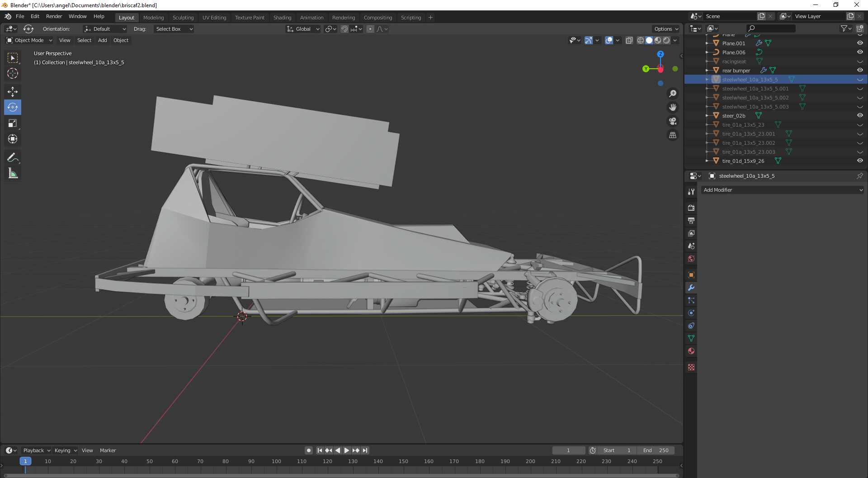Open the File menu
868x478 pixels.
20,16
